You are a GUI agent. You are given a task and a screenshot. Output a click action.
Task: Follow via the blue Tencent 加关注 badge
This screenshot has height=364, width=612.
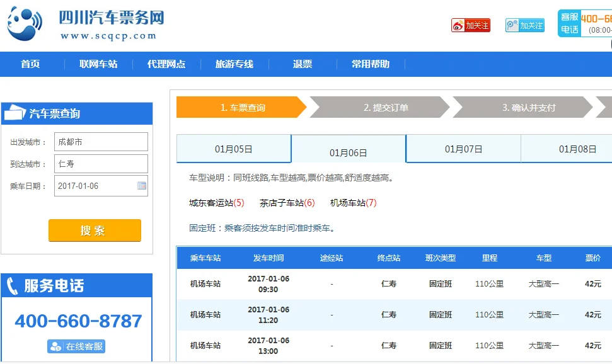524,25
